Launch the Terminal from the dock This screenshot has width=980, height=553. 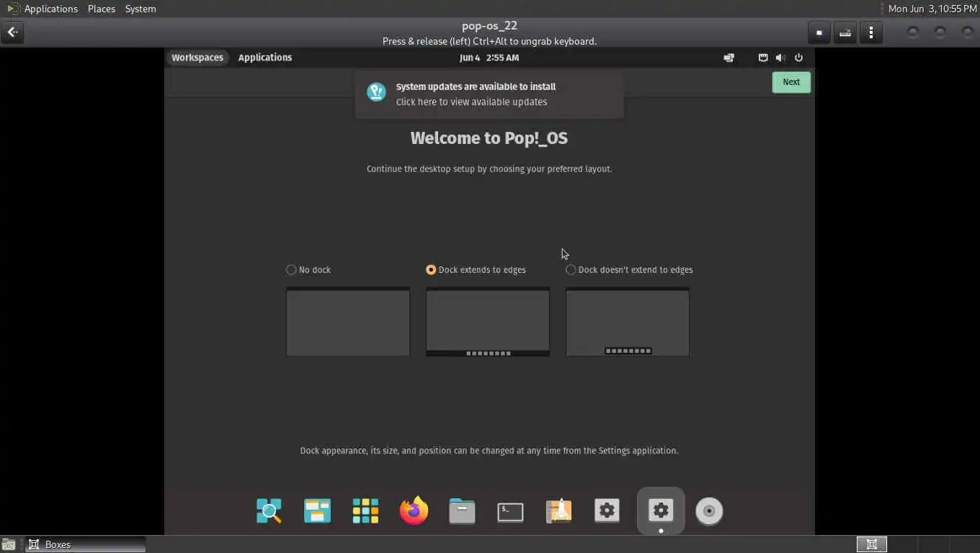coord(510,511)
